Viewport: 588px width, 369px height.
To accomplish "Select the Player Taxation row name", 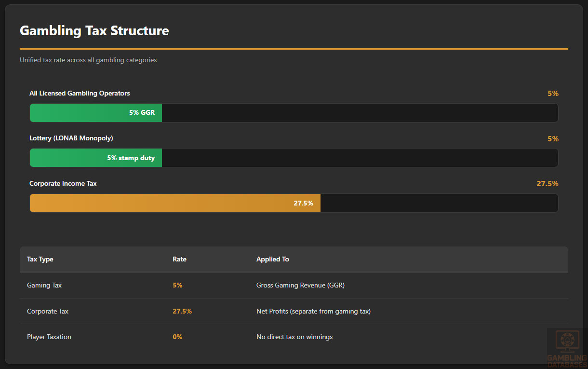I will (x=49, y=337).
